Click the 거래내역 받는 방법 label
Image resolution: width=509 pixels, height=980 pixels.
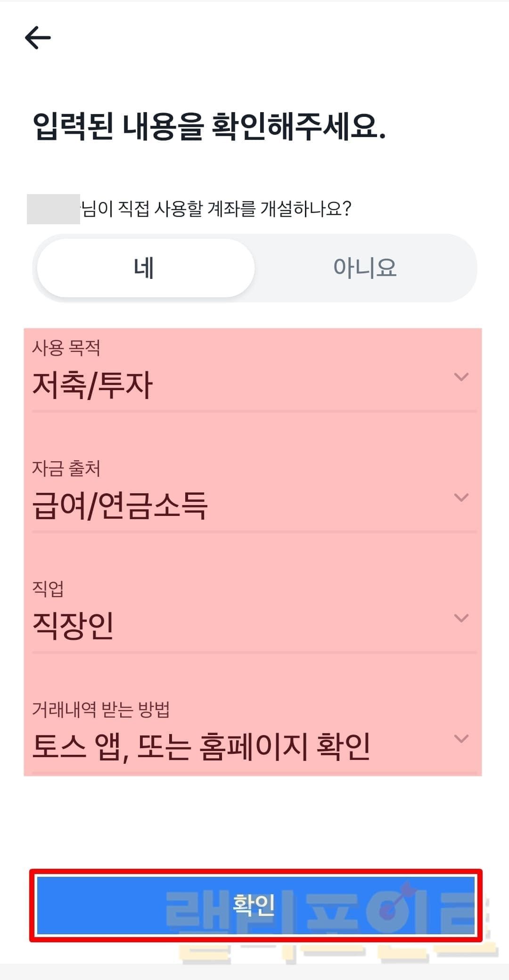pos(101,710)
